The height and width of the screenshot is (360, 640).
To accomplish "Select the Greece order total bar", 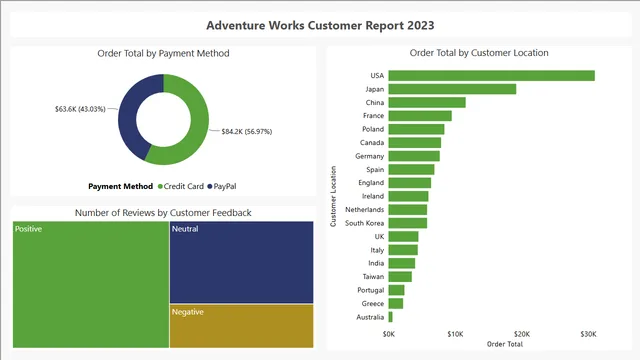I will pos(396,304).
